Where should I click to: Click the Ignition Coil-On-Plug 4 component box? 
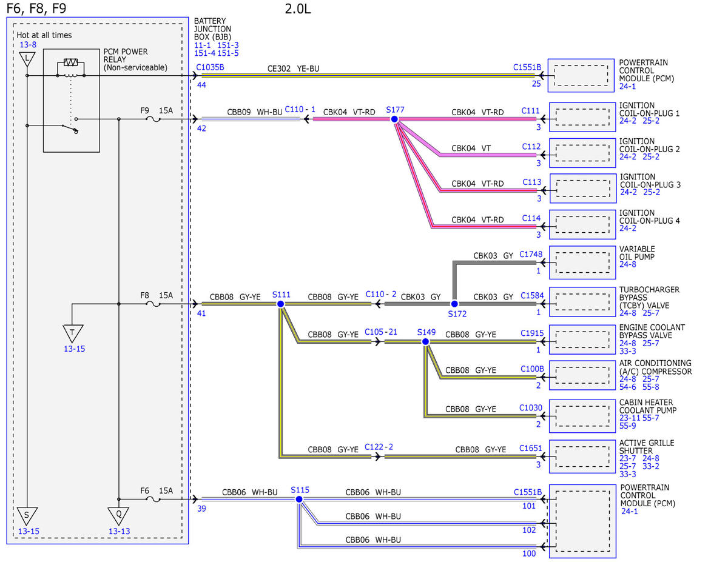tap(582, 224)
